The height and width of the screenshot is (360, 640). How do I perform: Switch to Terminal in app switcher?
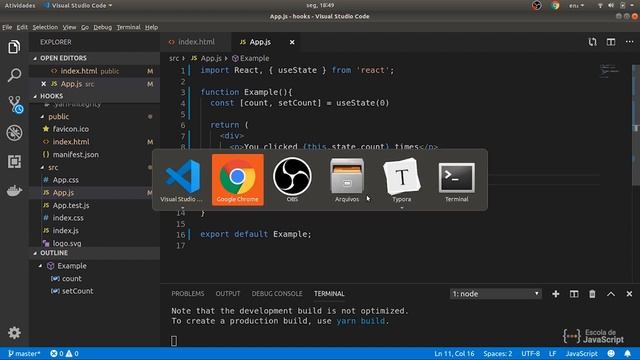(456, 180)
